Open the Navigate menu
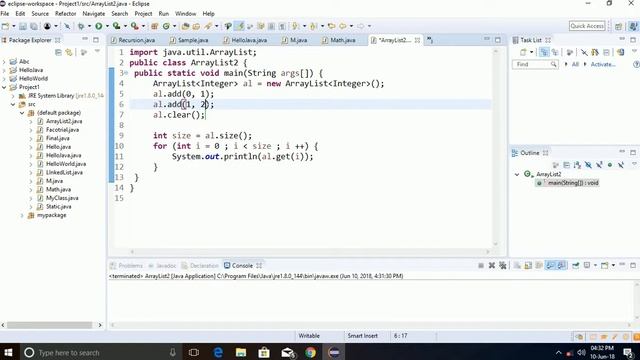 [x=94, y=13]
